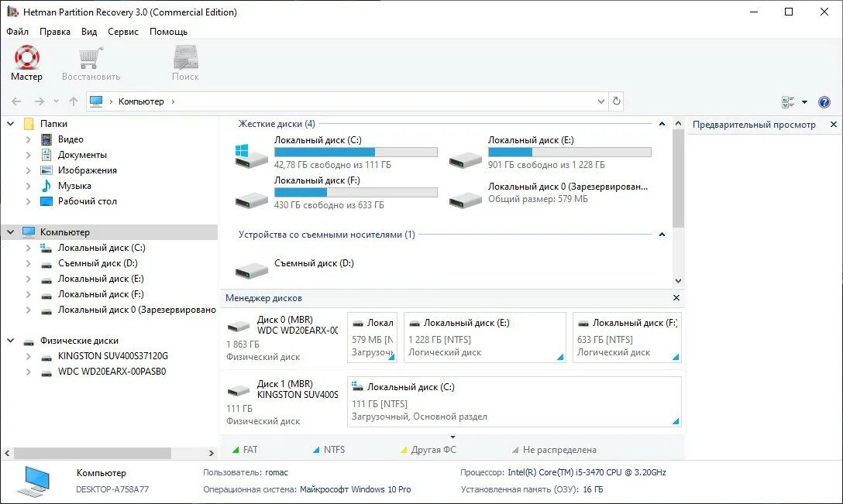Open the Поиск search tool
Image resolution: width=843 pixels, height=504 pixels.
click(x=185, y=63)
